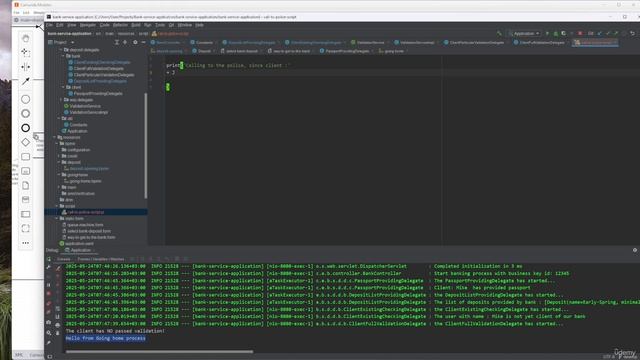Screen dimensions: 640x360
Task: Open the Project view selector dropdown
Action: tap(61, 42)
